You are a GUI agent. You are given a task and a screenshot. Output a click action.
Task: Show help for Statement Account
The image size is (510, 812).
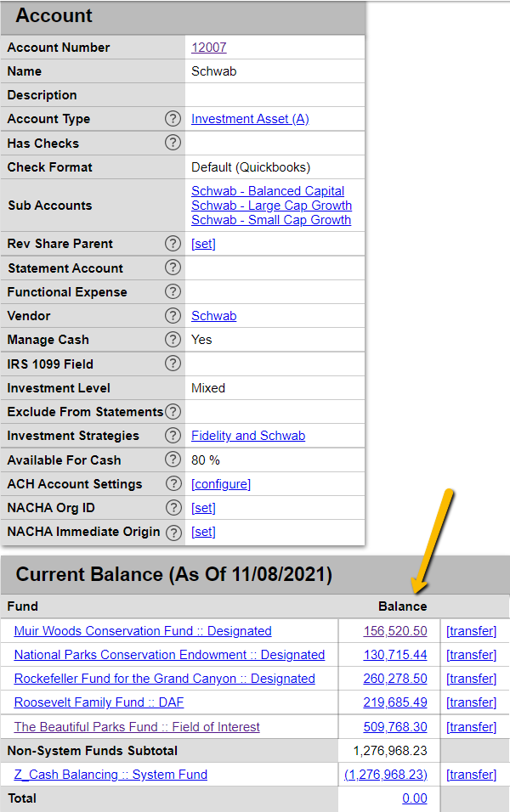[x=173, y=268]
